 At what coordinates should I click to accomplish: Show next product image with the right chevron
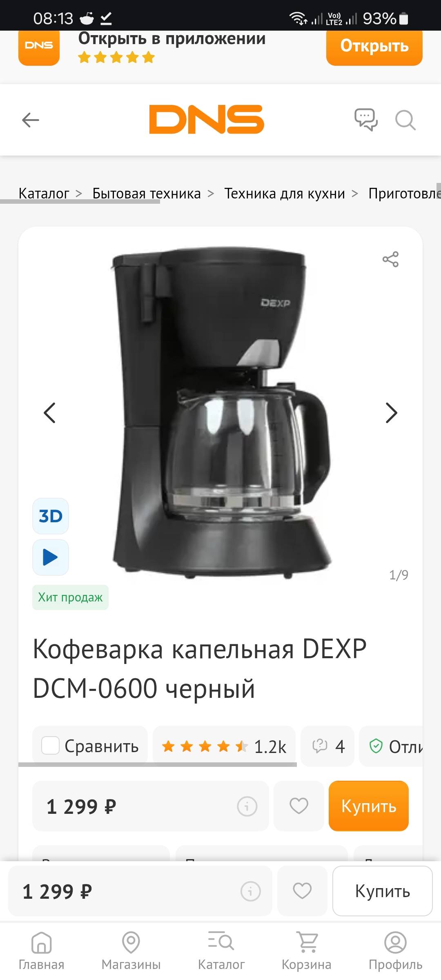pos(391,413)
